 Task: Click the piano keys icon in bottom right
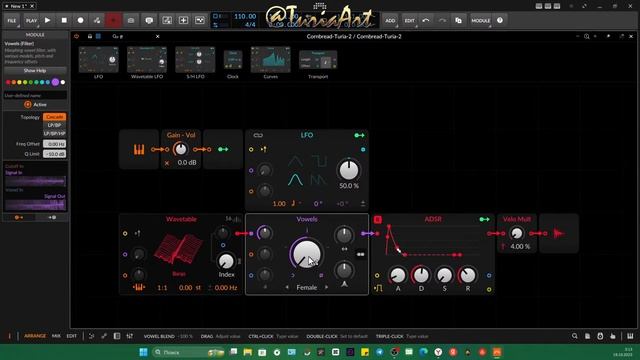click(630, 336)
